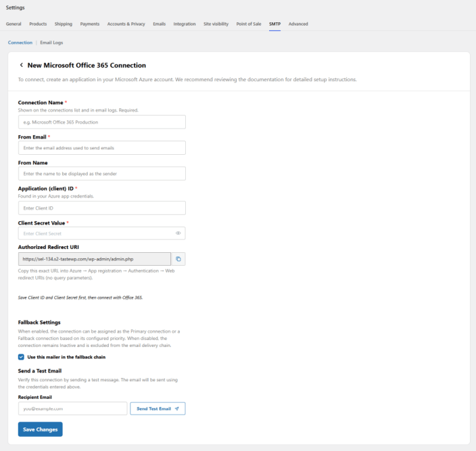The height and width of the screenshot is (451, 476).
Task: Switch to the Shipping tab
Action: [x=64, y=24]
